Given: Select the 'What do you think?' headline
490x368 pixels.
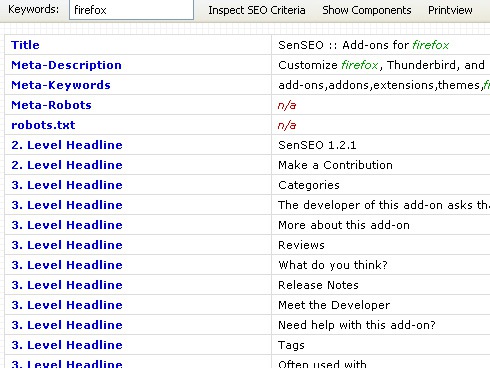Looking at the screenshot, I should [x=333, y=265].
